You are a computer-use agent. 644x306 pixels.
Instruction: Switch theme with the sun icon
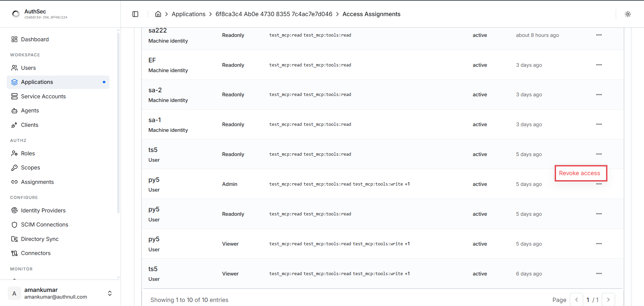(628, 14)
